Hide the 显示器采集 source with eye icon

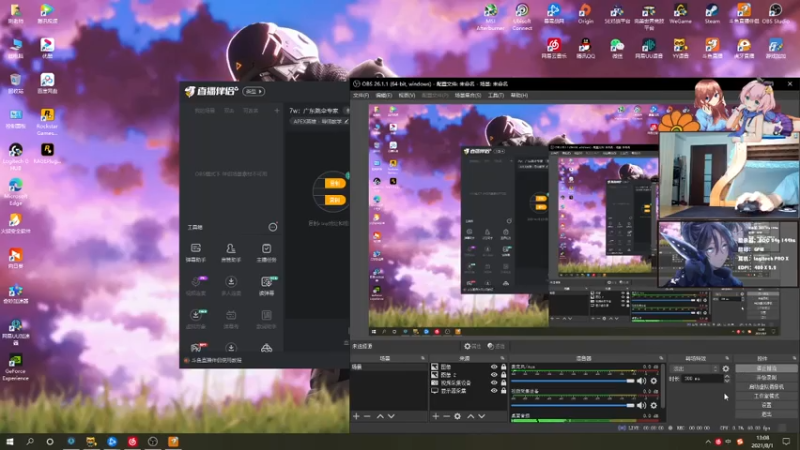pos(494,391)
